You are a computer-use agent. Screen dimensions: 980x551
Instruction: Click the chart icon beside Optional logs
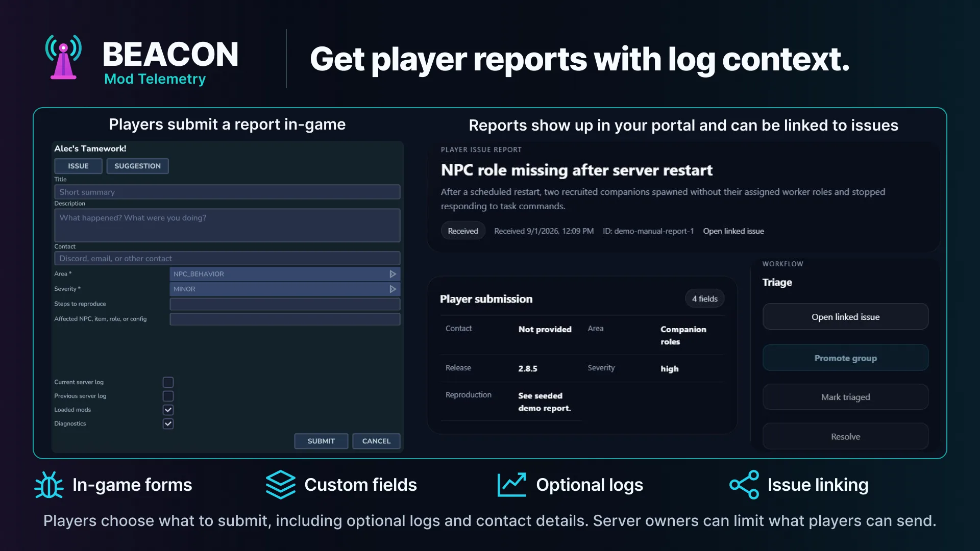512,485
